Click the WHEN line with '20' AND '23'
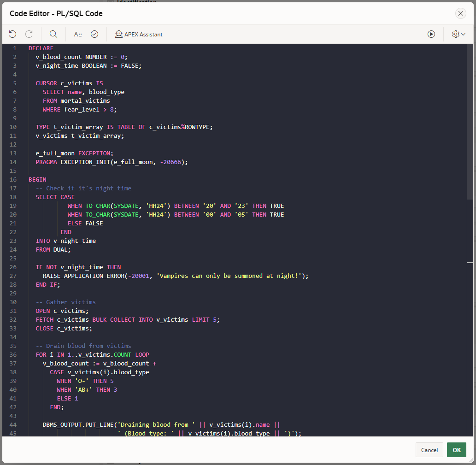Screen dimensions: 476x465 click(x=176, y=206)
